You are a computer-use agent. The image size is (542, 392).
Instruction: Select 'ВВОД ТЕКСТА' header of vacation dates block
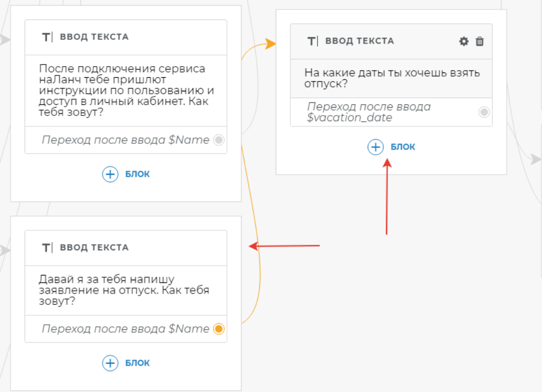pyautogui.click(x=359, y=41)
